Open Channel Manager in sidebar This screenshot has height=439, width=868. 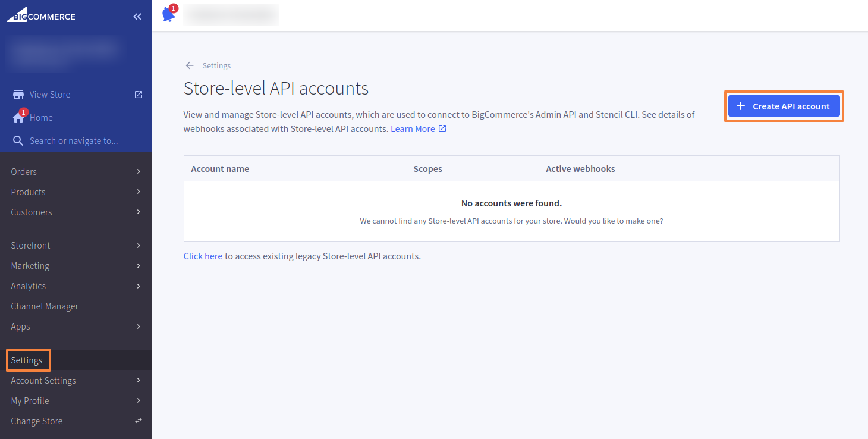point(45,306)
